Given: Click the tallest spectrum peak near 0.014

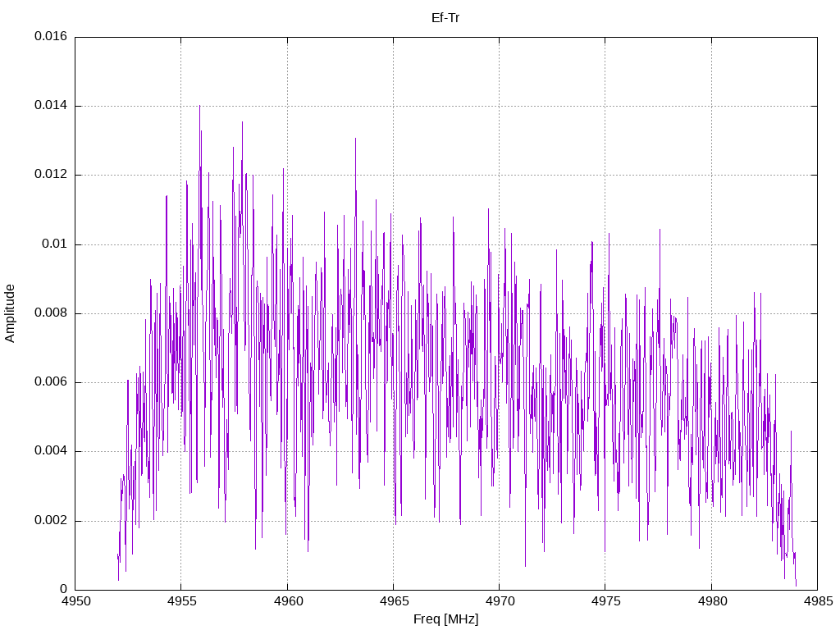Looking at the screenshot, I should 200,107.
